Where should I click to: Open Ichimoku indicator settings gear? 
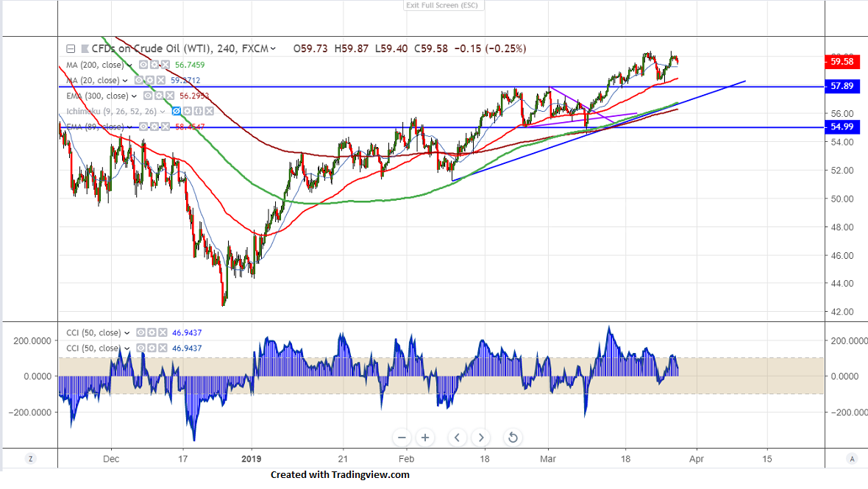pos(187,111)
